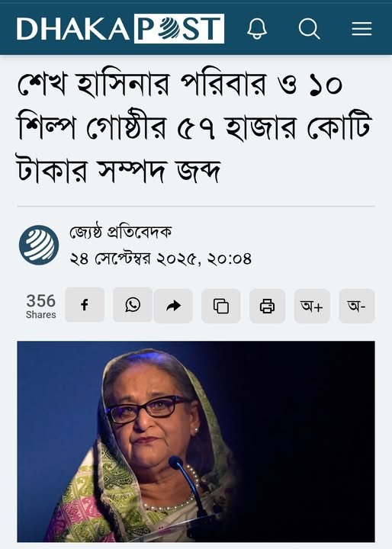Decrease font size with অ- button

click(357, 306)
